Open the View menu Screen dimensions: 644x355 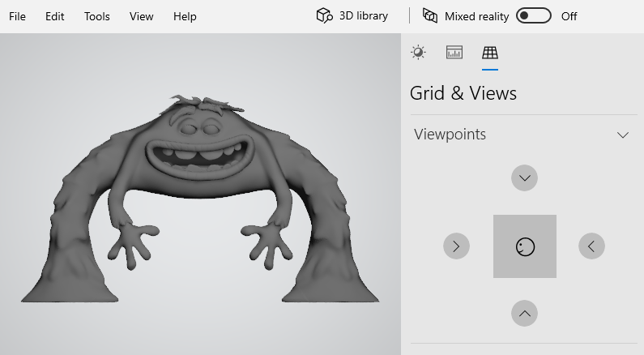coord(141,16)
